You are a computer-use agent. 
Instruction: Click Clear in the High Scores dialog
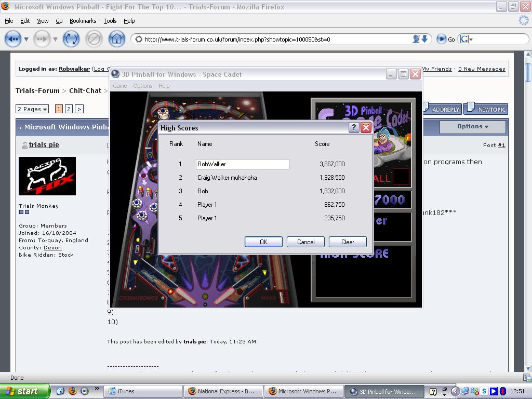click(x=348, y=242)
